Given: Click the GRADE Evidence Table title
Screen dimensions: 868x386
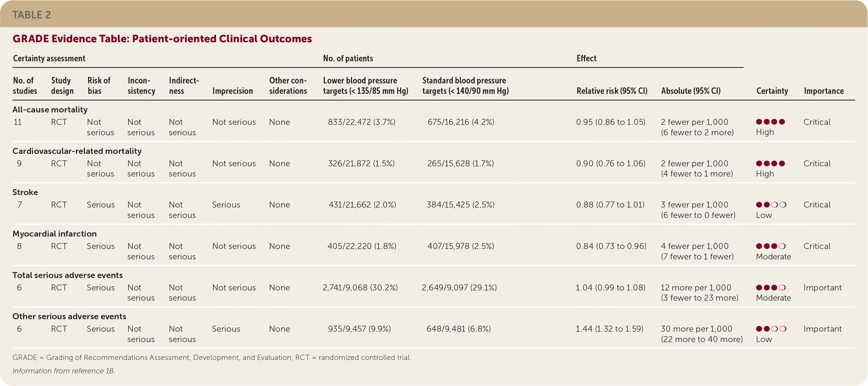Looking at the screenshot, I should pos(162,39).
